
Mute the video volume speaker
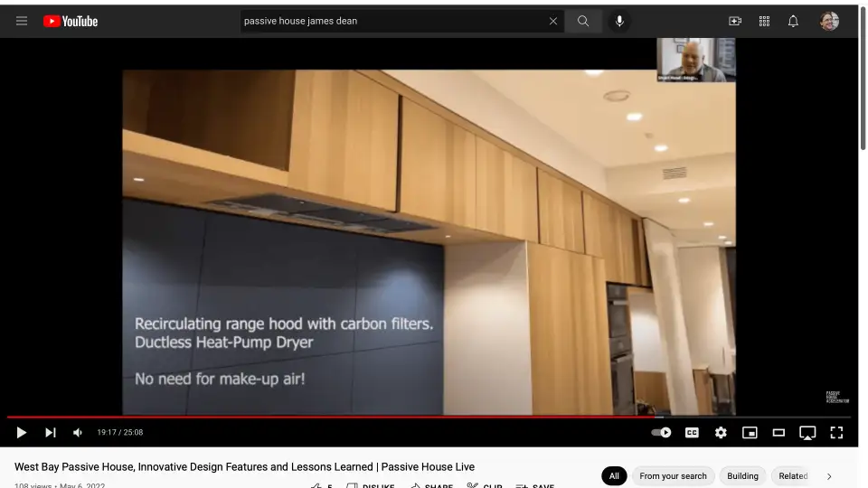(78, 433)
